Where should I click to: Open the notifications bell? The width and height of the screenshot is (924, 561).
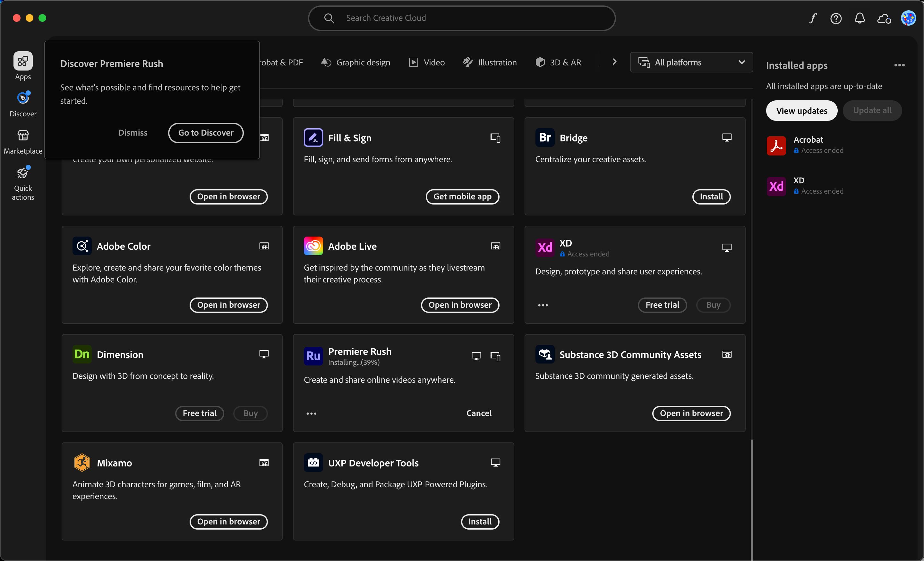[860, 18]
